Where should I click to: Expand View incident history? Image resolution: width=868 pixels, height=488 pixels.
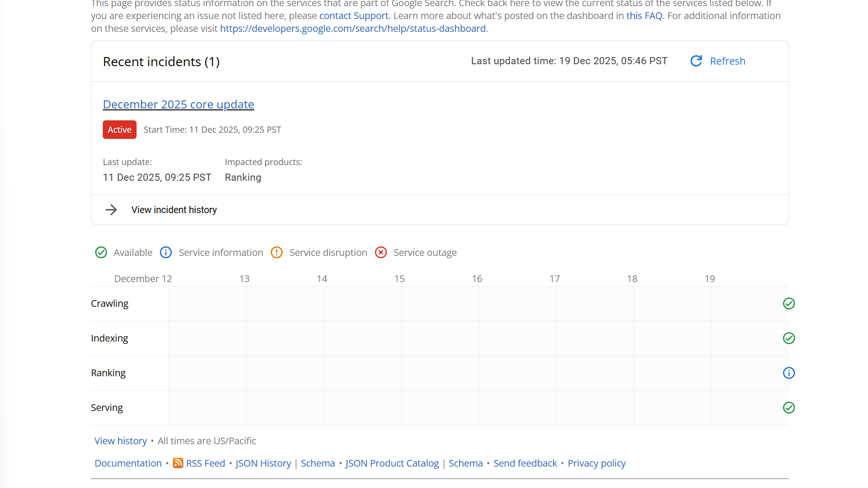point(174,210)
